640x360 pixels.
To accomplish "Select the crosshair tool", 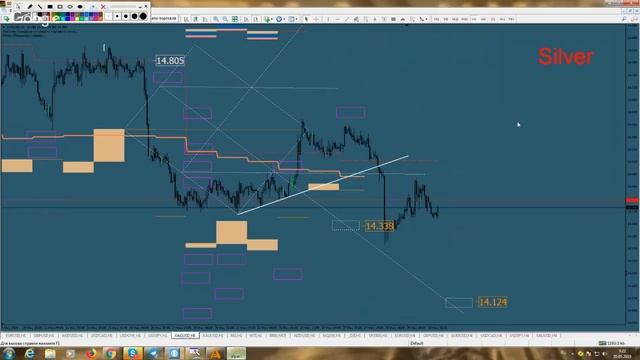I will pyautogui.click(x=316, y=19).
